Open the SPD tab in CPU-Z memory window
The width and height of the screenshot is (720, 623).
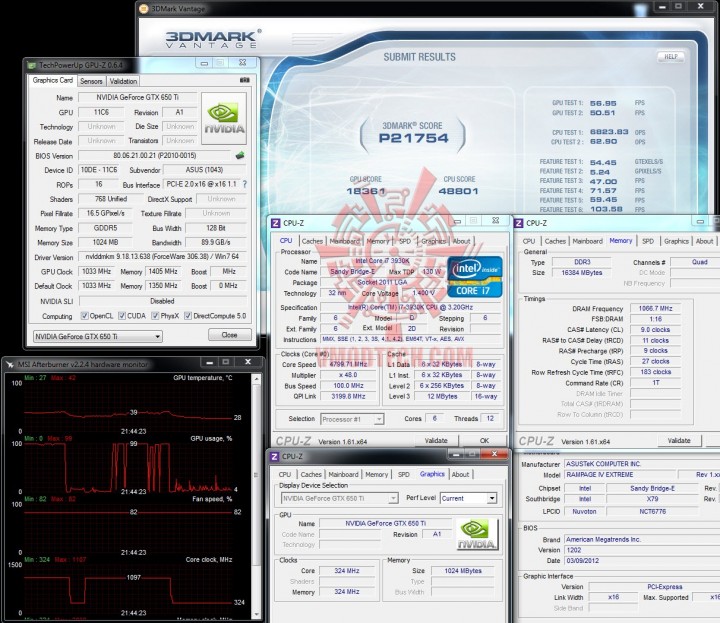pyautogui.click(x=648, y=241)
